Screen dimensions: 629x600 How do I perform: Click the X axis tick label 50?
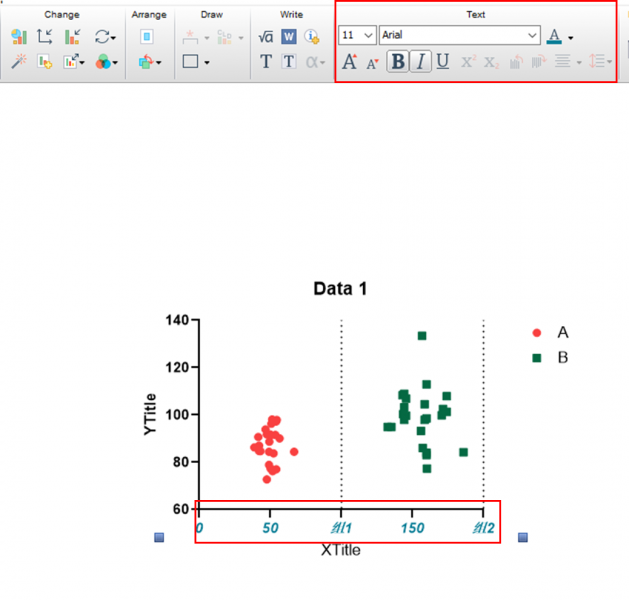270,528
